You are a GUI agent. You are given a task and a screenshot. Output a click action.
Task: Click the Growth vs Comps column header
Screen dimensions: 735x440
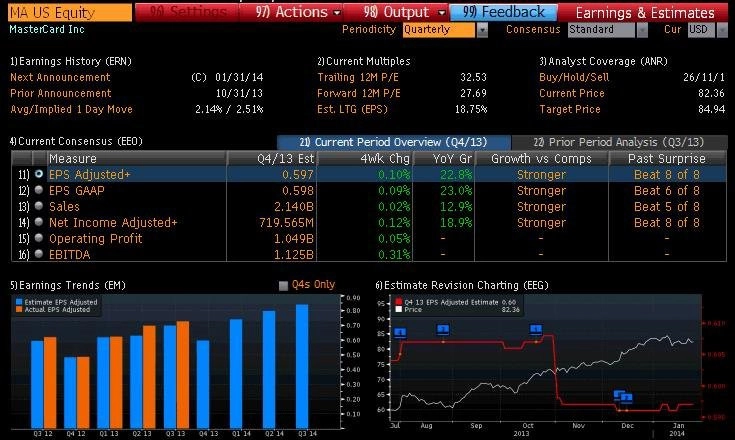[x=541, y=159]
